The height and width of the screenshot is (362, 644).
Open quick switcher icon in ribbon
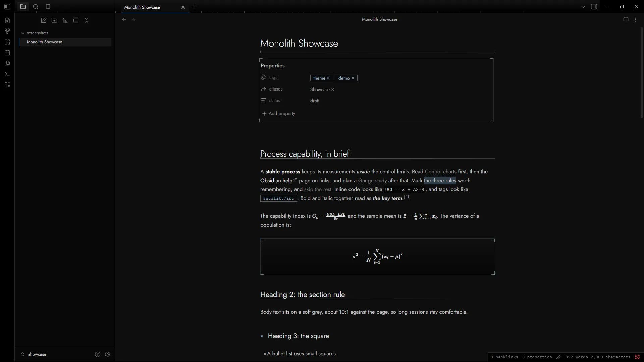click(7, 20)
